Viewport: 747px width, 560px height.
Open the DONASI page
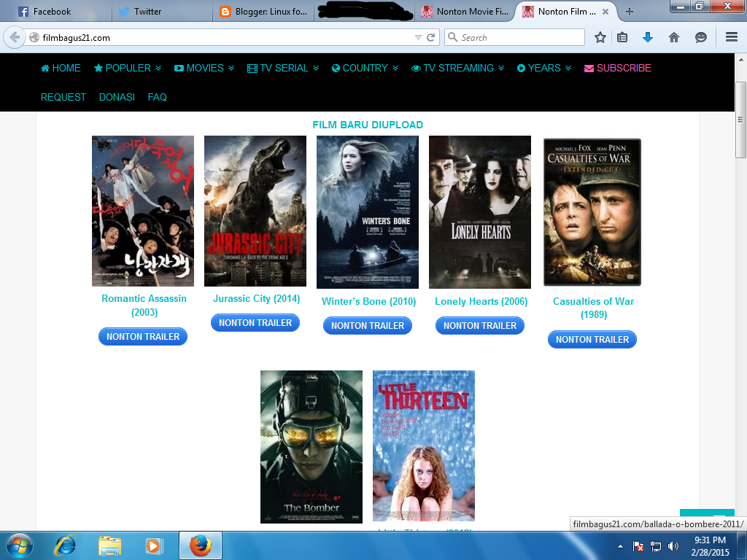(117, 97)
